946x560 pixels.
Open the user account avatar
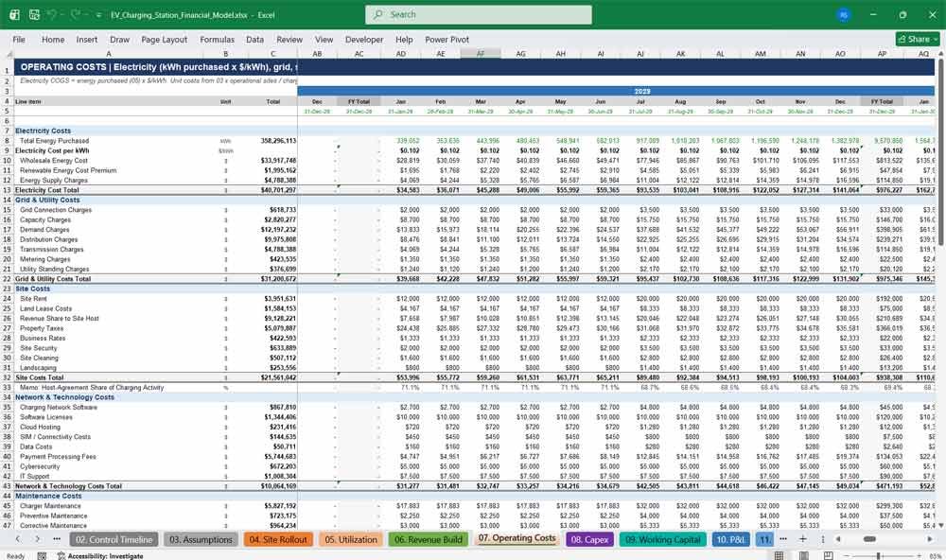pos(844,14)
